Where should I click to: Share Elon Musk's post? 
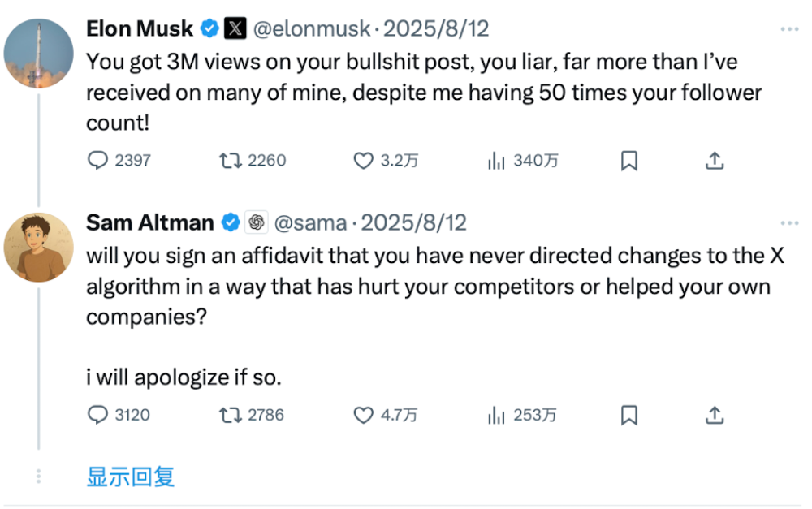click(715, 161)
